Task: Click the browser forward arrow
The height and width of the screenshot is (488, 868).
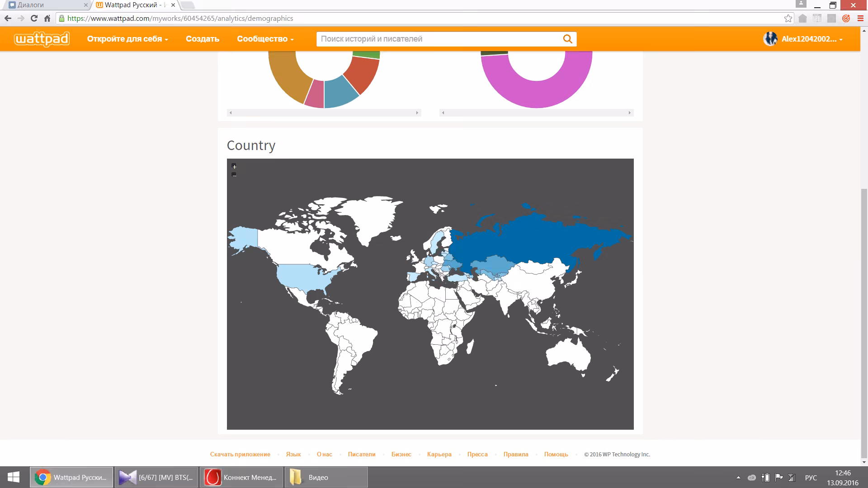Action: (x=21, y=19)
